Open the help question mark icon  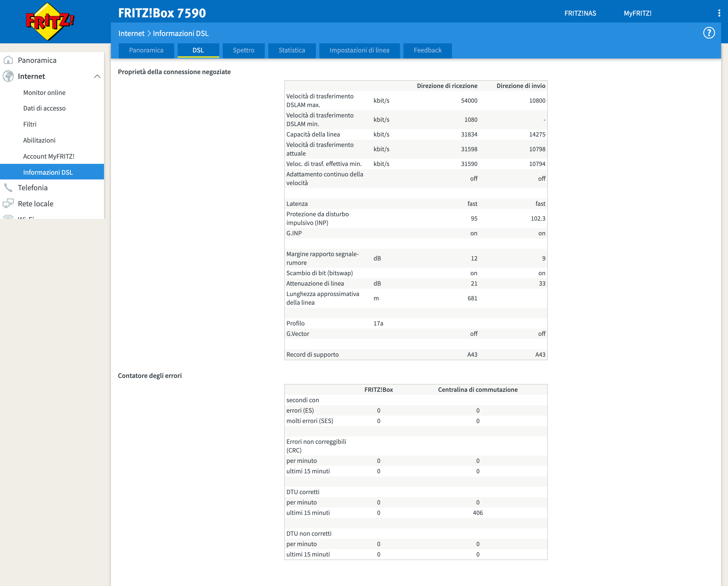pos(709,33)
